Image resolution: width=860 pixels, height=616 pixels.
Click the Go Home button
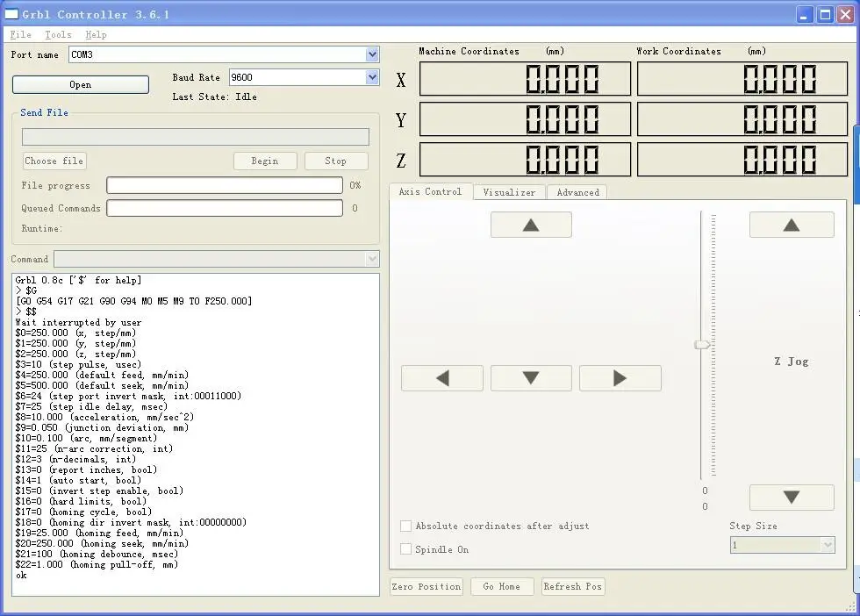click(501, 586)
